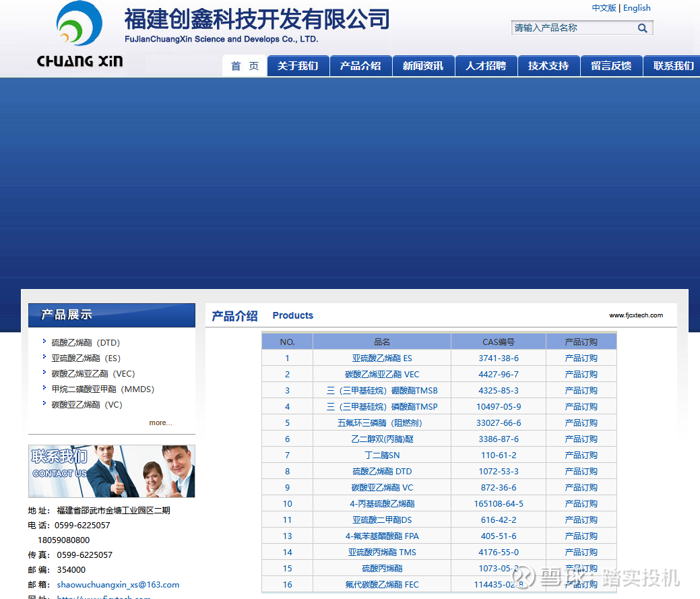Open the 新闻资讯 news tab
Image resolution: width=700 pixels, height=599 pixels.
(x=423, y=66)
